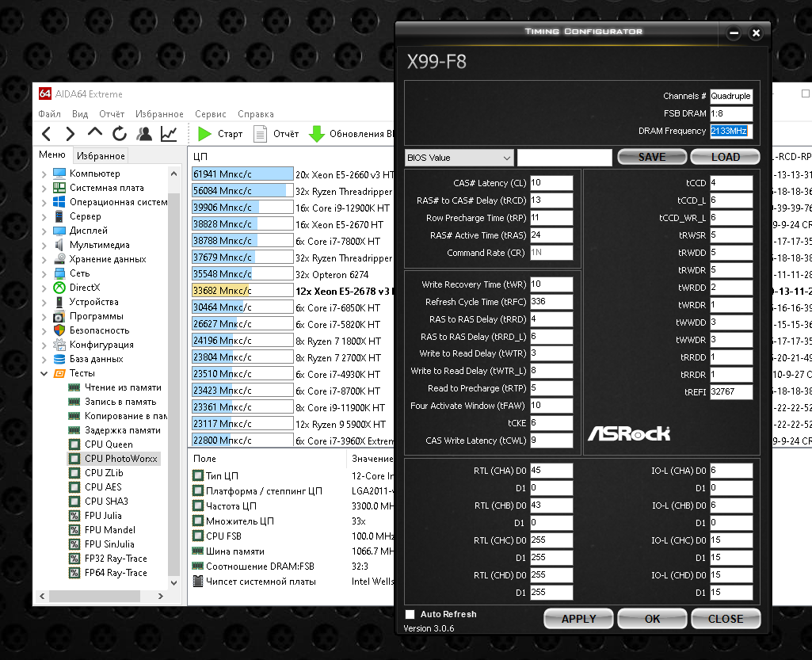Click the sidebar vertical scrollbar down arrow
This screenshot has width=812, height=660.
[x=174, y=583]
